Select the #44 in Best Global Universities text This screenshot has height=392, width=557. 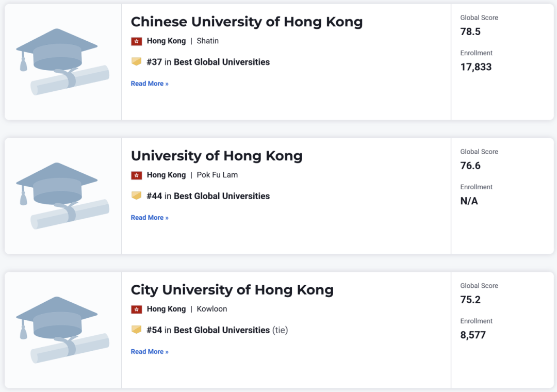[208, 196]
